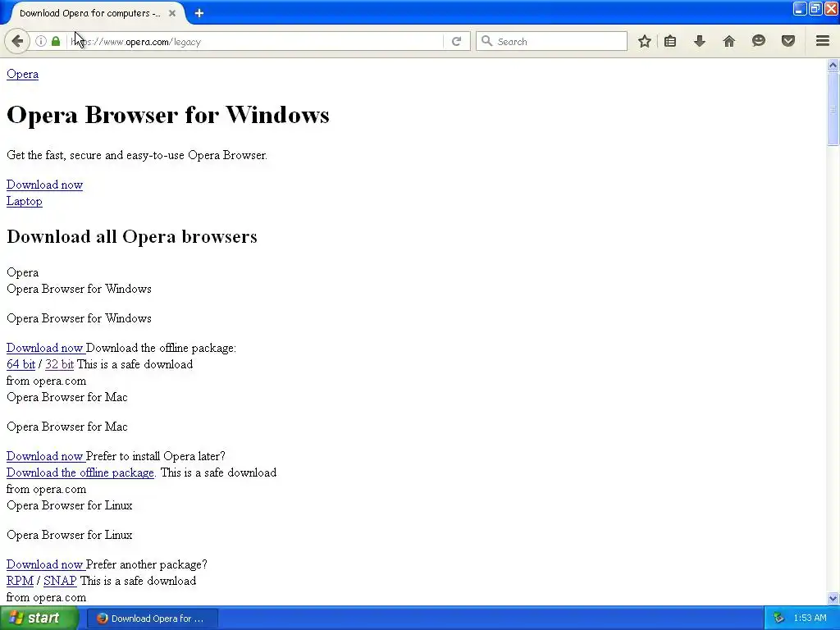The height and width of the screenshot is (630, 840).
Task: Open the Hello chat smiley icon
Action: (759, 41)
